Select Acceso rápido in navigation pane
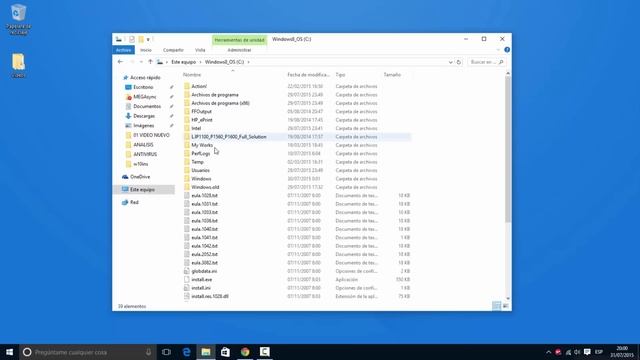The width and height of the screenshot is (640, 360). coord(145,78)
